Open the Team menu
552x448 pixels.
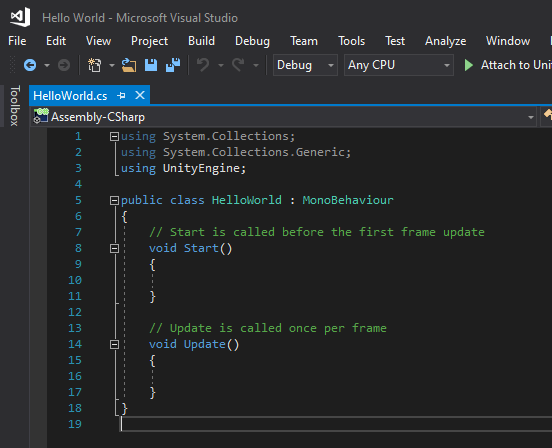304,41
